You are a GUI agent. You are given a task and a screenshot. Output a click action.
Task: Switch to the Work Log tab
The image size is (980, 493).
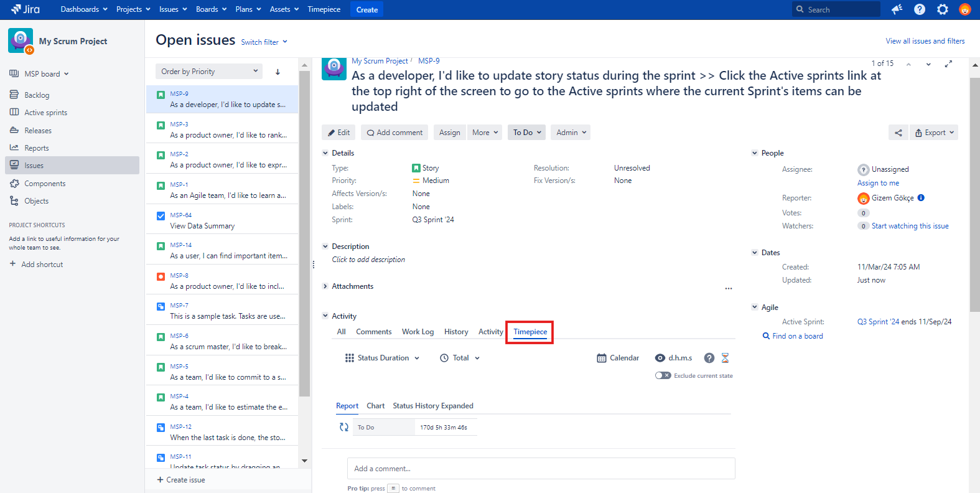[x=418, y=332]
